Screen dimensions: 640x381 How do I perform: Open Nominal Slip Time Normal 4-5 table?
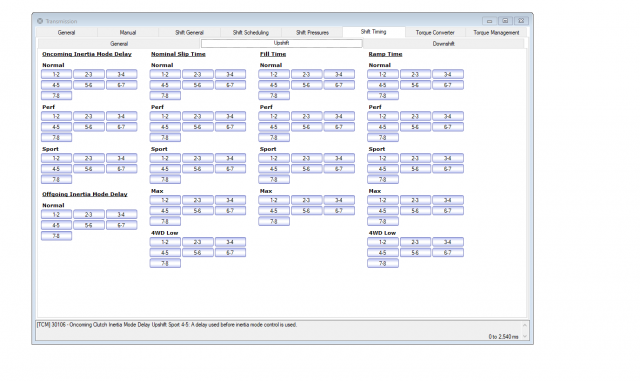165,85
